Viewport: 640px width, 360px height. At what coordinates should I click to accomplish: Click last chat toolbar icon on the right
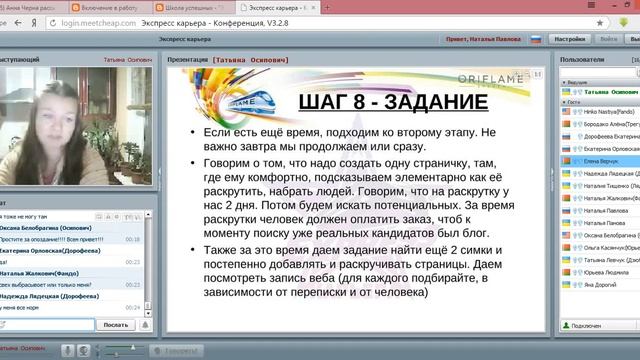[x=138, y=217]
